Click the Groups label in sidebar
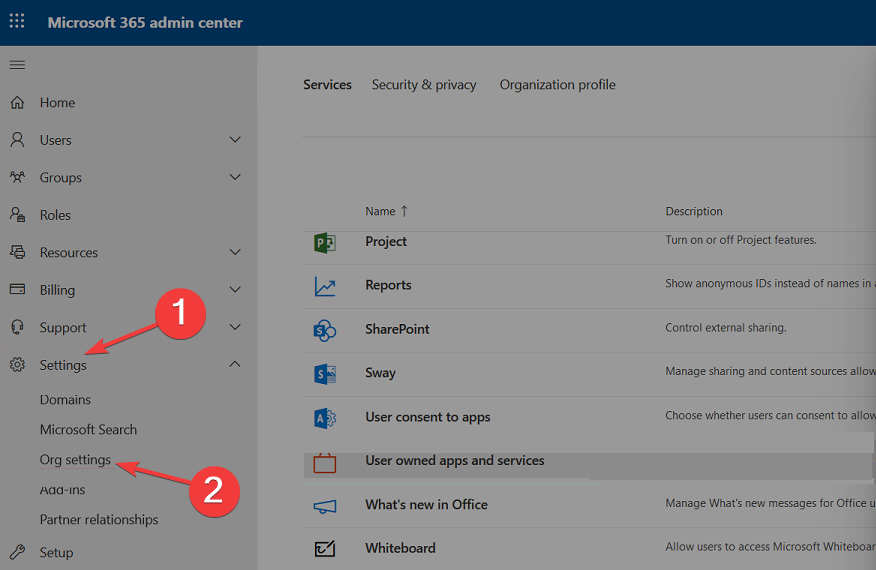Viewport: 876px width, 570px height. pyautogui.click(x=60, y=178)
